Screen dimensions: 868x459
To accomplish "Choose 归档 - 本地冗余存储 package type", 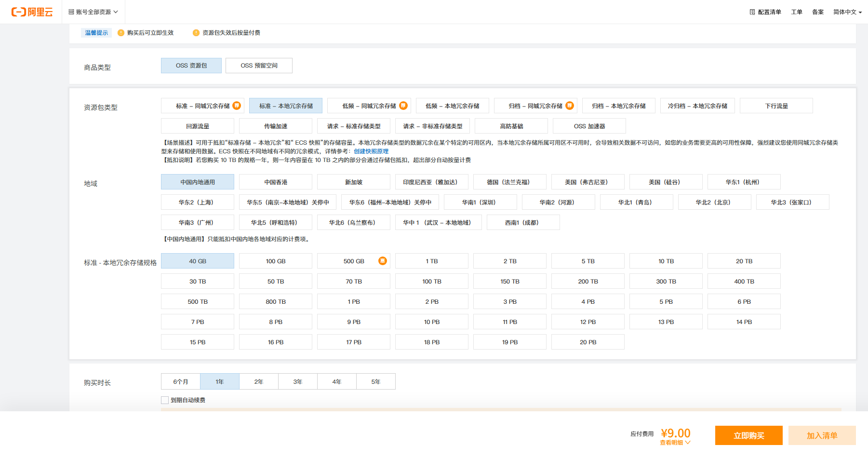I will (x=619, y=106).
